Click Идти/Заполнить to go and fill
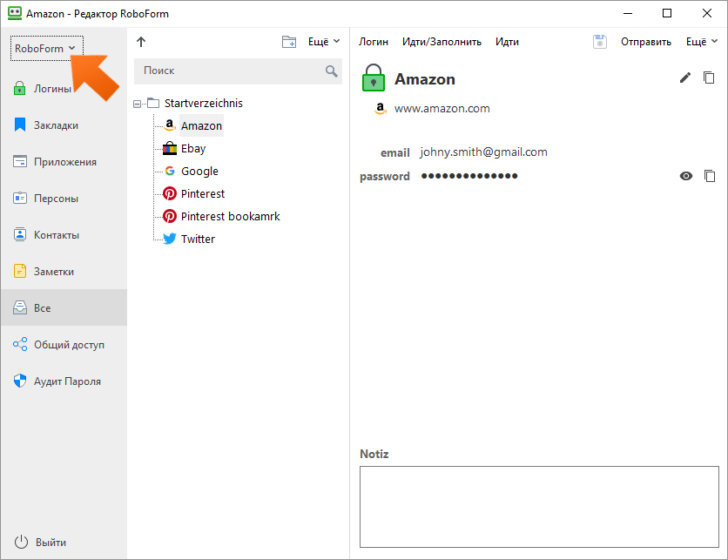 tap(442, 42)
